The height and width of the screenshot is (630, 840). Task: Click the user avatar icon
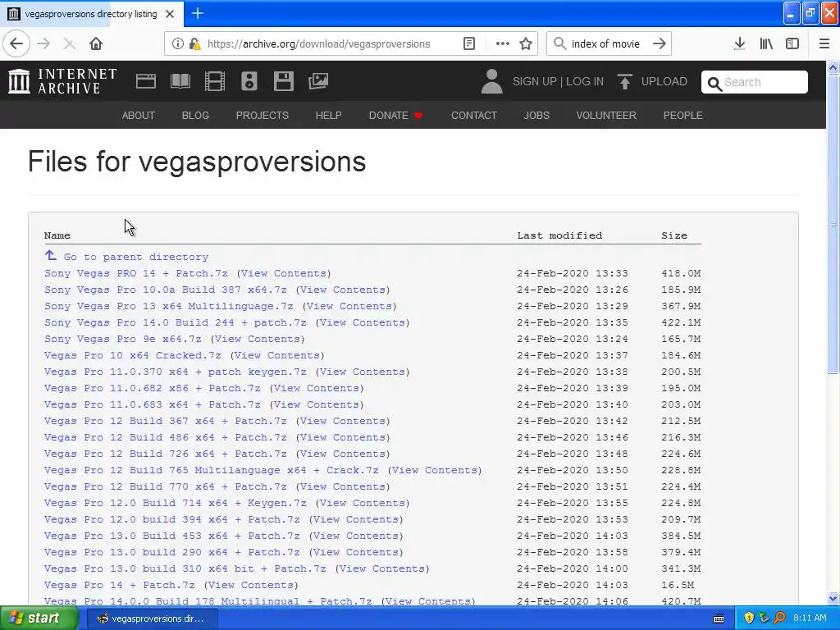492,81
